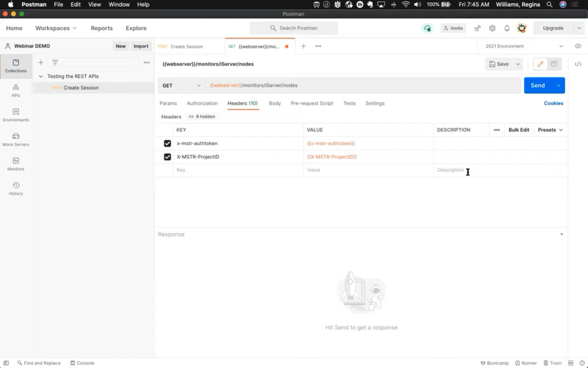Viewport: 588px width, 368px height.
Task: Open the user avatar menu
Action: pyautogui.click(x=521, y=28)
